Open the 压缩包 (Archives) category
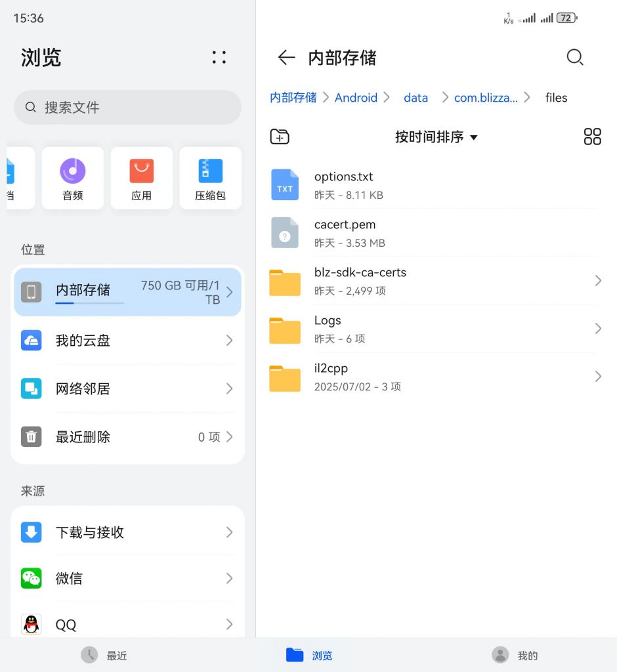Image resolution: width=617 pixels, height=672 pixels. (210, 178)
